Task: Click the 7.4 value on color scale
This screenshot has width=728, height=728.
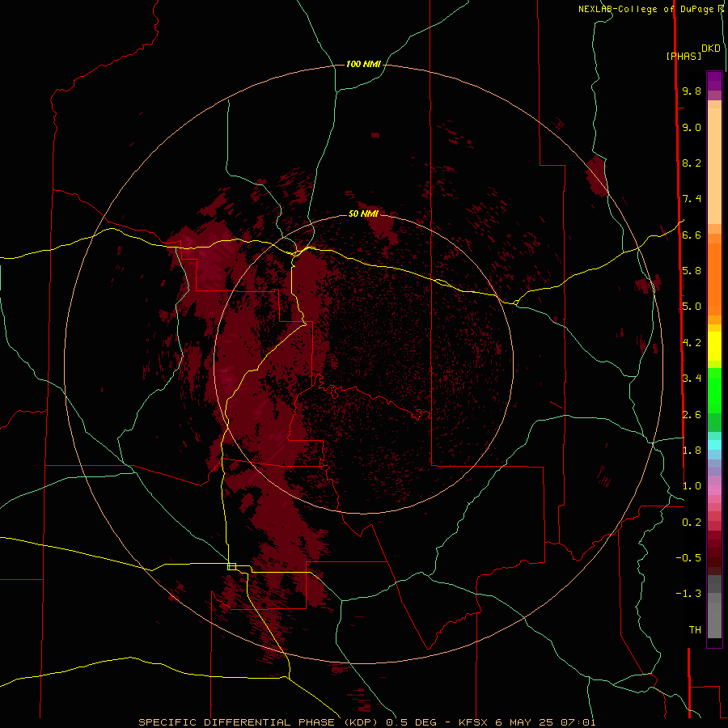Action: (x=692, y=199)
